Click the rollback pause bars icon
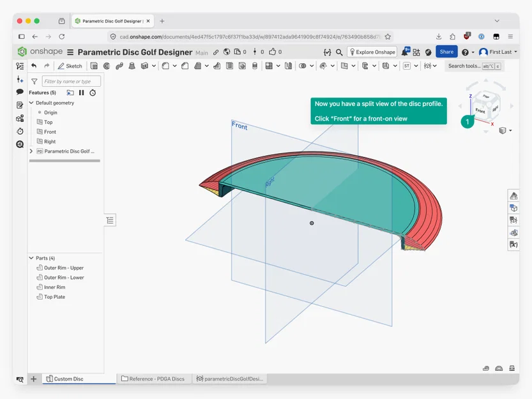The width and height of the screenshot is (532, 399). (82, 93)
